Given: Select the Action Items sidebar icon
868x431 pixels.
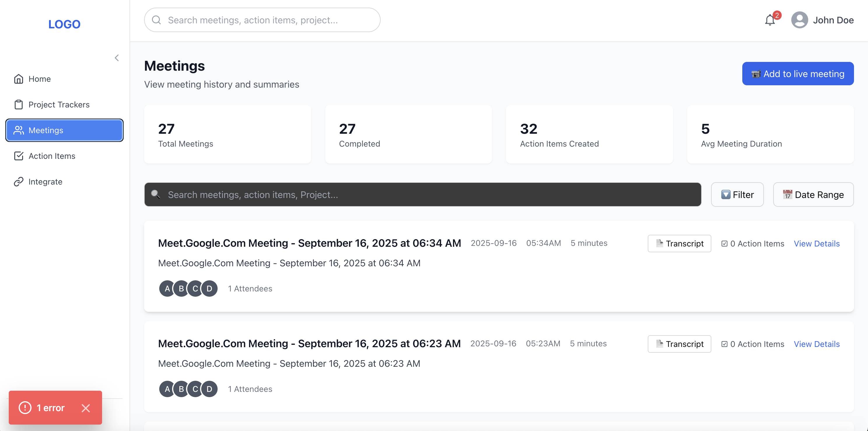Looking at the screenshot, I should 19,156.
